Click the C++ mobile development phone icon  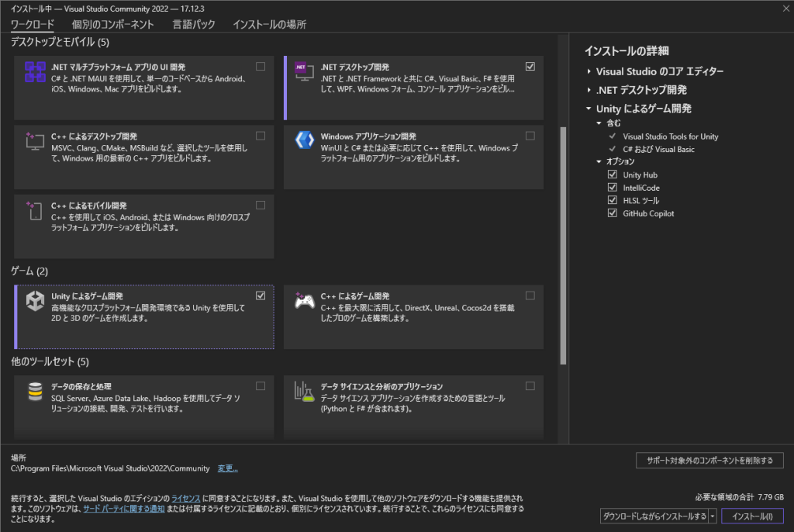(x=34, y=210)
